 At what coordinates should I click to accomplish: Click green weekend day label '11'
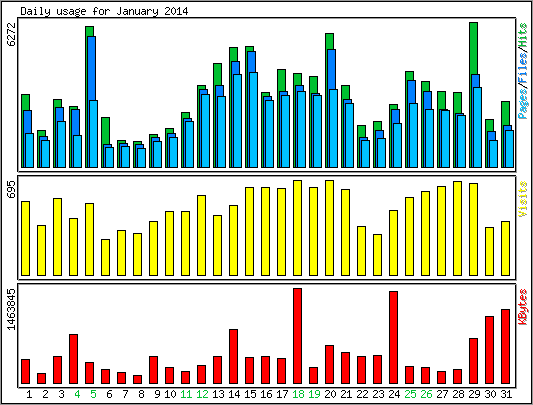(186, 394)
